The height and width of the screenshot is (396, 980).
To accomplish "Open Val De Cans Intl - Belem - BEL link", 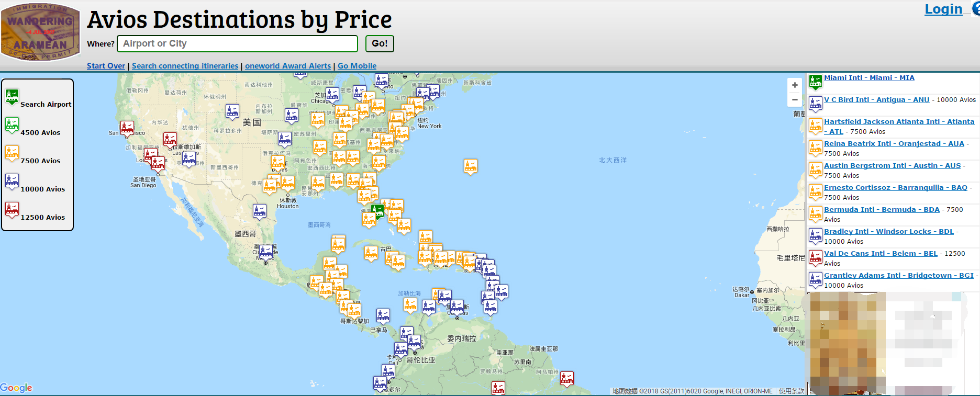I will coord(881,254).
